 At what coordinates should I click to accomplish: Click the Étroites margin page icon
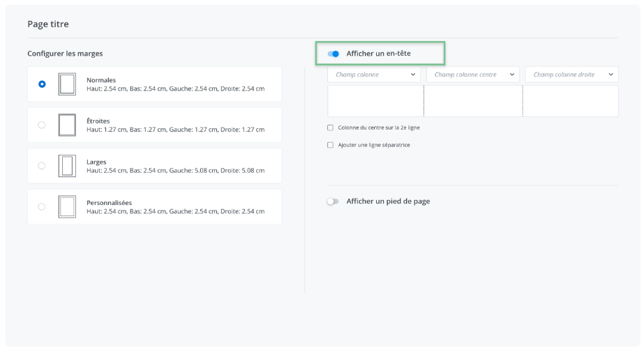pos(67,125)
